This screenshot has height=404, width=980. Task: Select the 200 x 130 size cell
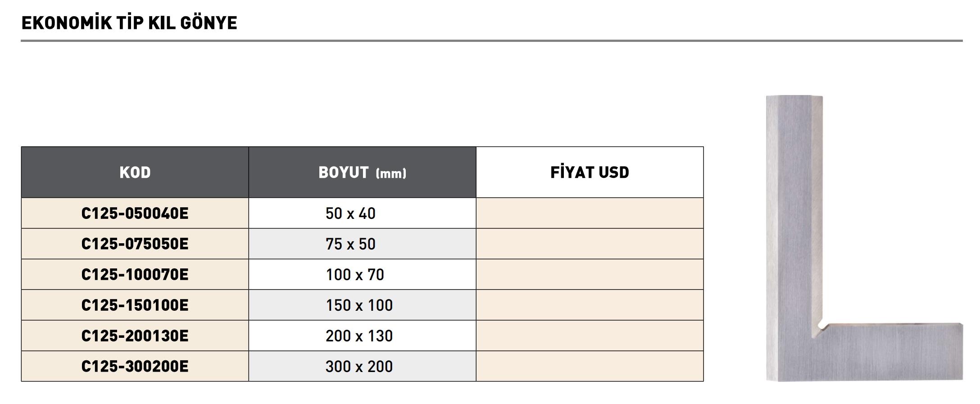[x=363, y=336]
